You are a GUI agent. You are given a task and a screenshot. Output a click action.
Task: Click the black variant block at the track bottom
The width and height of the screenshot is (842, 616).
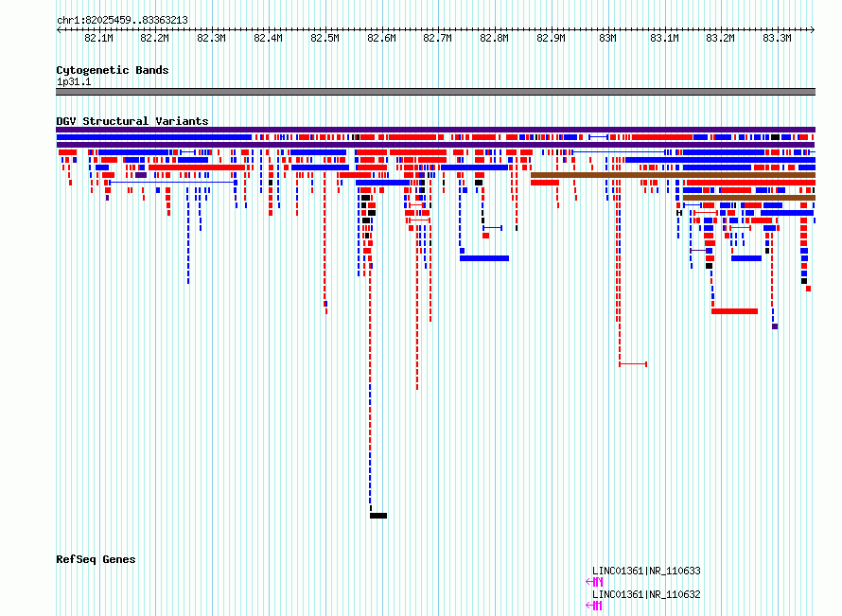pyautogui.click(x=378, y=516)
